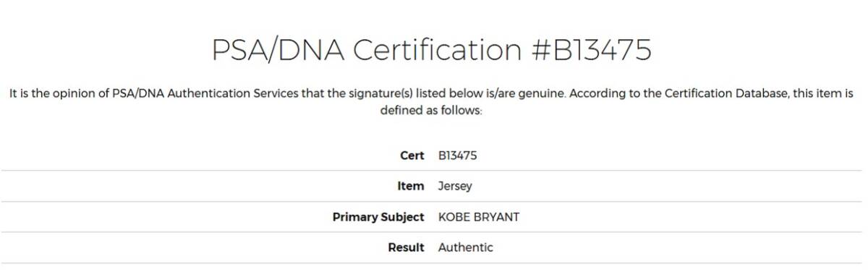Select the Jersey item value
This screenshot has width=868, height=270.
click(455, 186)
